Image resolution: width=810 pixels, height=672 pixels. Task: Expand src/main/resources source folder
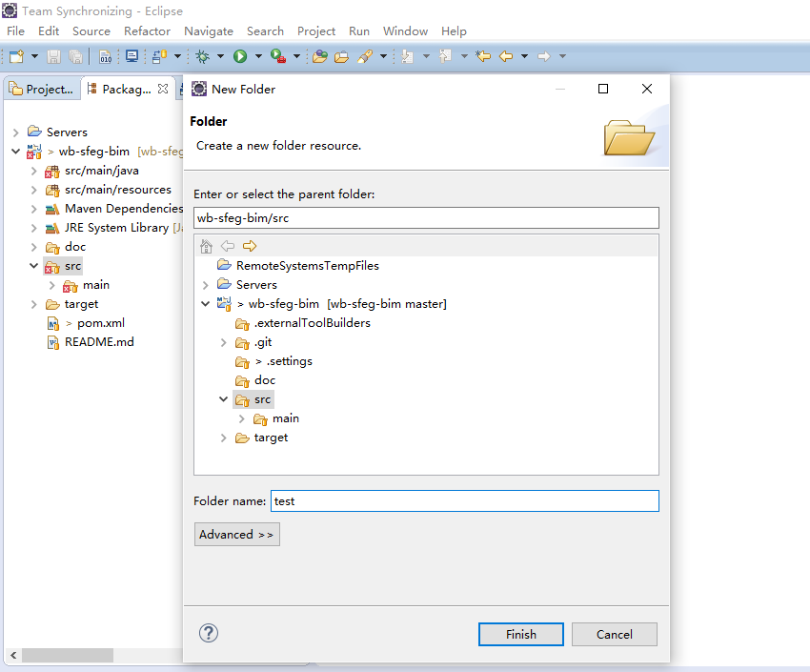pos(34,190)
